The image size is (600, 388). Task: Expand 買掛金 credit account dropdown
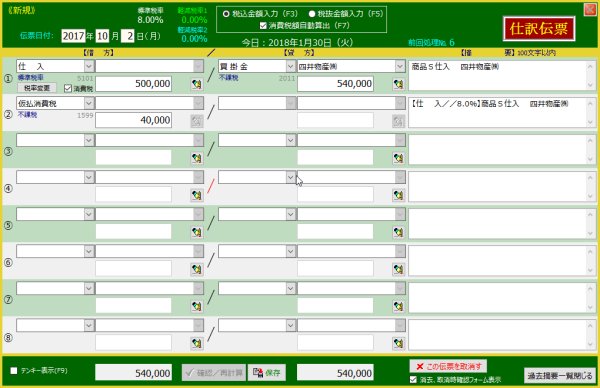coord(290,66)
